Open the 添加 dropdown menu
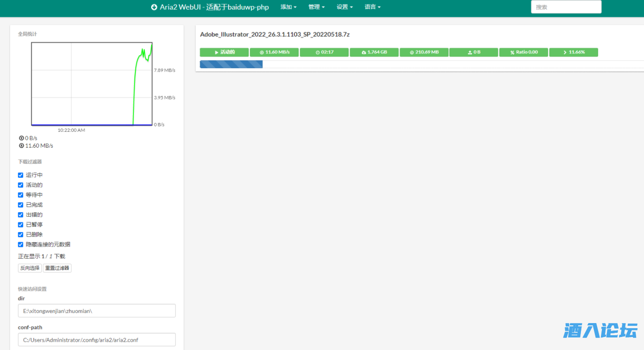644x350 pixels. pyautogui.click(x=288, y=7)
